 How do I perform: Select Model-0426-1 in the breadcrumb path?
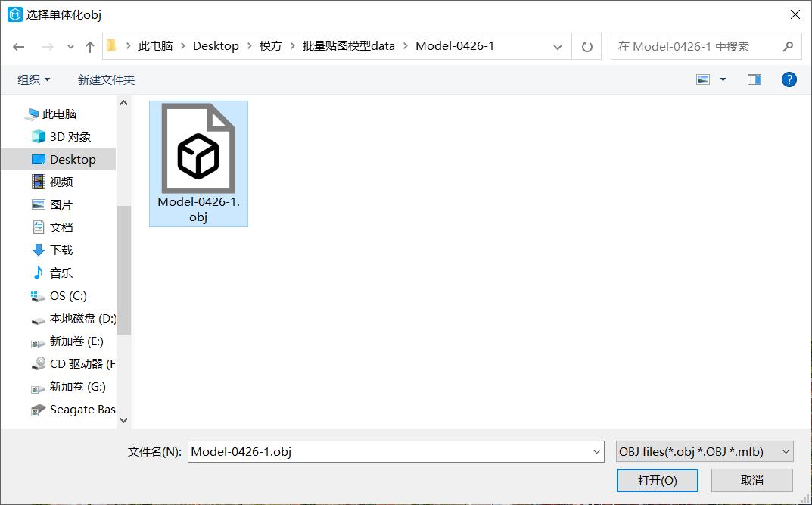click(x=455, y=46)
